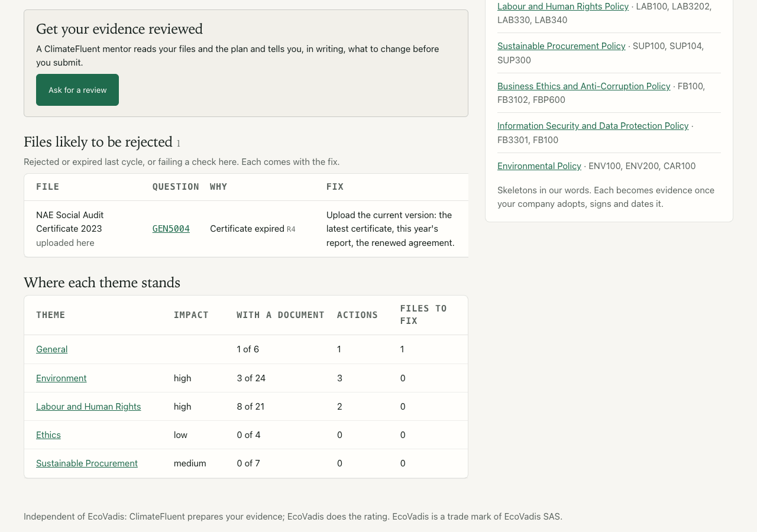This screenshot has width=757, height=532.
Task: Open Information Security and Data Protection Policy
Action: coord(593,125)
